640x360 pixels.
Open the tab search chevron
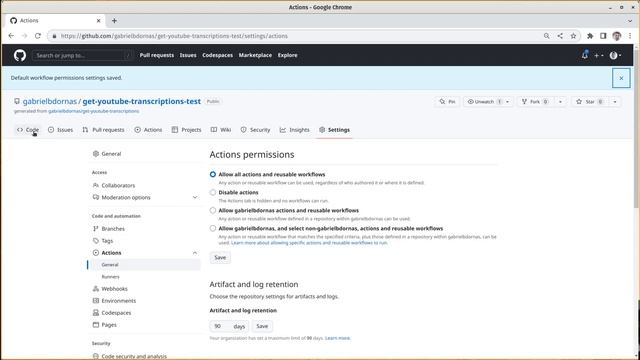[x=630, y=20]
